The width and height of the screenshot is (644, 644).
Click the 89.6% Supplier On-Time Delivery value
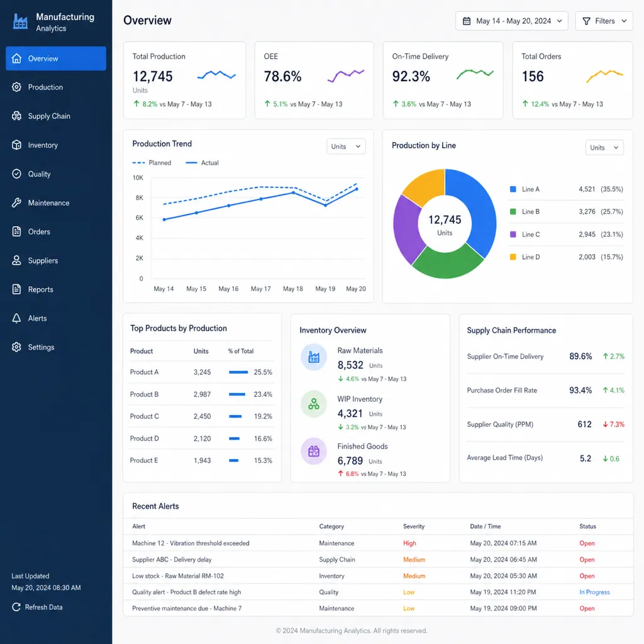(580, 356)
